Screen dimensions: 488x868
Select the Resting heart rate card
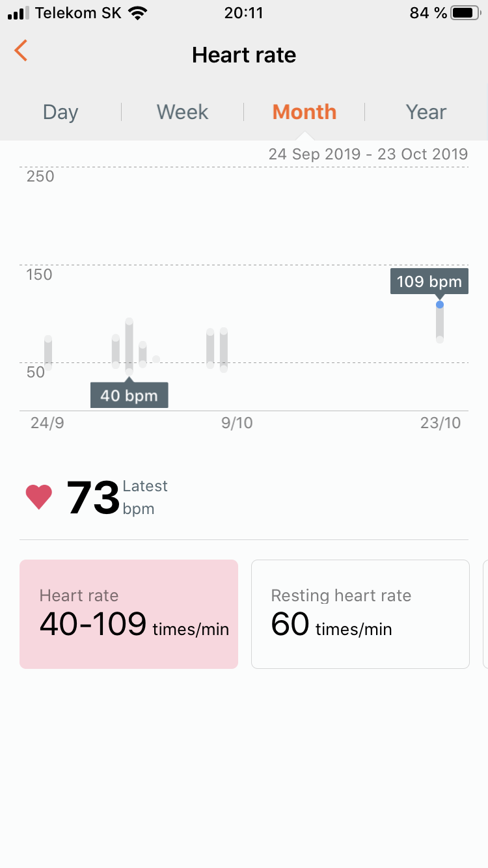coord(360,614)
